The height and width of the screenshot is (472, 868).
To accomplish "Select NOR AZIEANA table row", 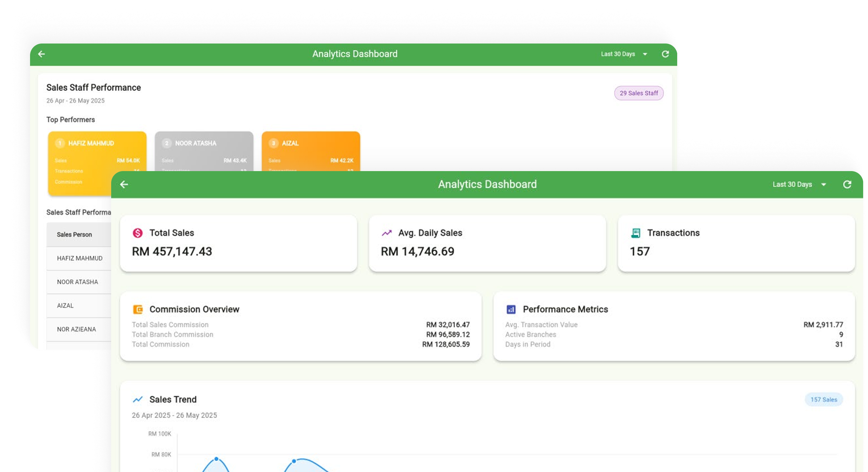I will 77,329.
